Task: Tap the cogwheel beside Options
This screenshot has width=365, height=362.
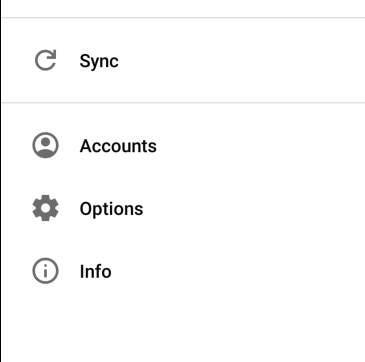Action: tap(45, 208)
